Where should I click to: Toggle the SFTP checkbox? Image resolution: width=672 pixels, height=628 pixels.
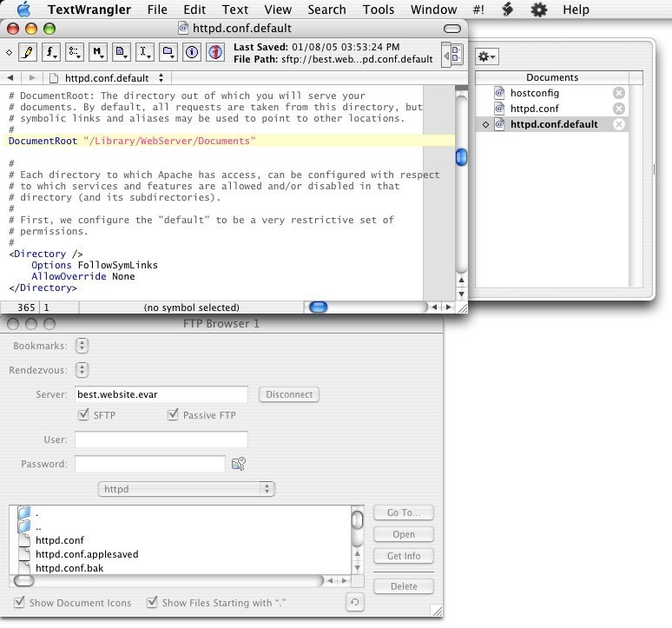(x=84, y=416)
